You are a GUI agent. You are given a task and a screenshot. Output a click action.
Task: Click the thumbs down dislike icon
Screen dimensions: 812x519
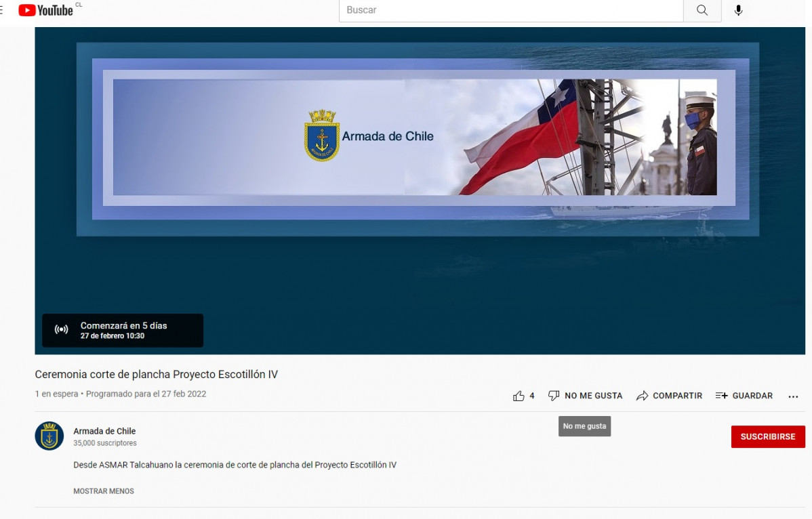tap(554, 396)
